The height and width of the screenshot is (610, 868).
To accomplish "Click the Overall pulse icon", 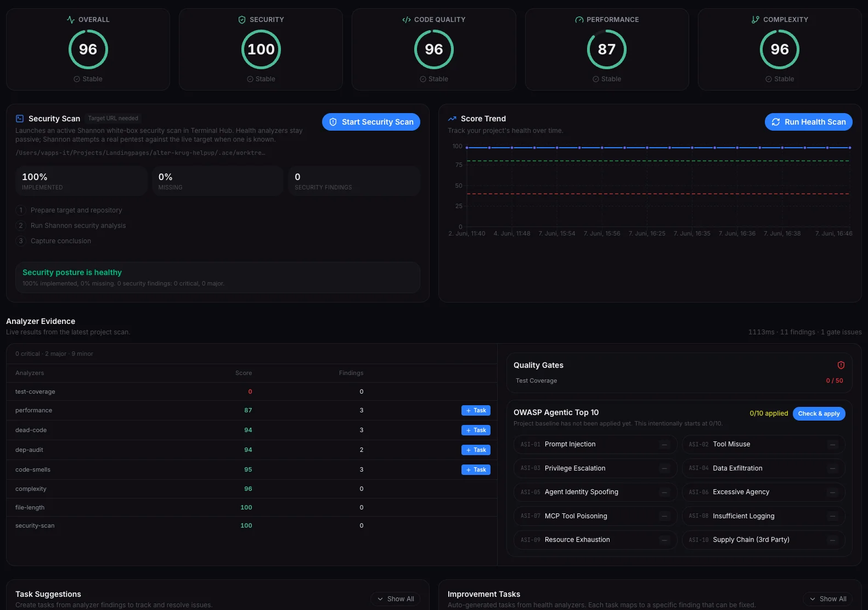I will [x=71, y=20].
